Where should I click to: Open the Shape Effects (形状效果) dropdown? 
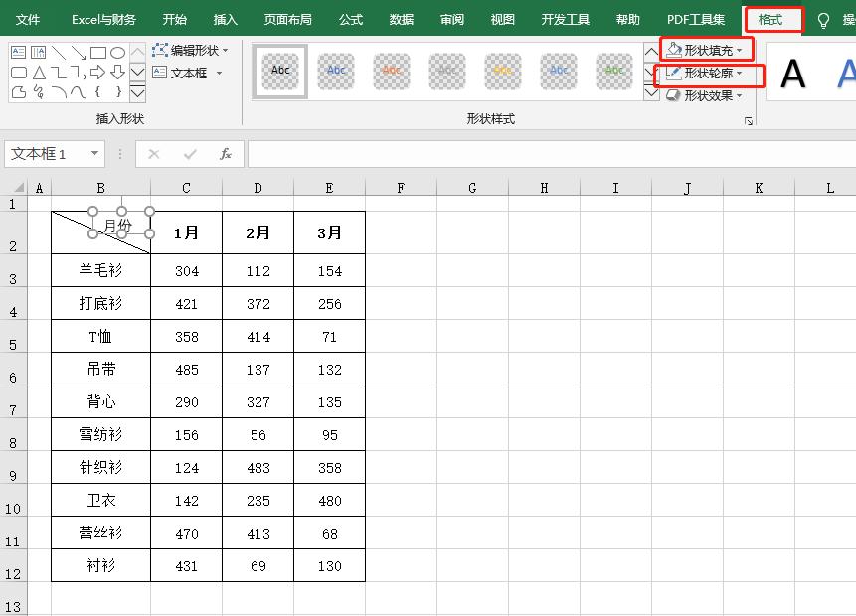tap(705, 95)
